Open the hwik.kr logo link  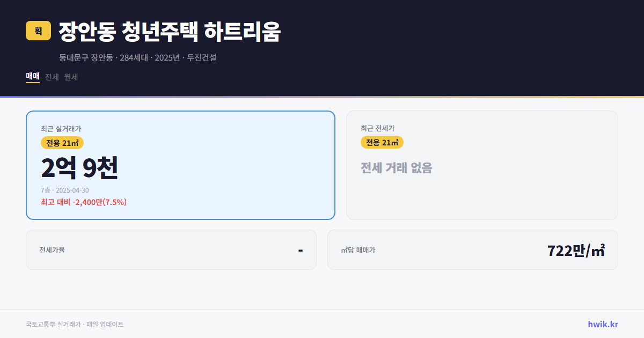(602, 324)
